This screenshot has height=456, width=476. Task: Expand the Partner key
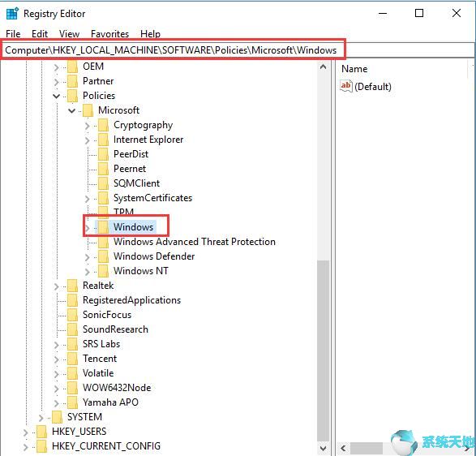[x=57, y=82]
